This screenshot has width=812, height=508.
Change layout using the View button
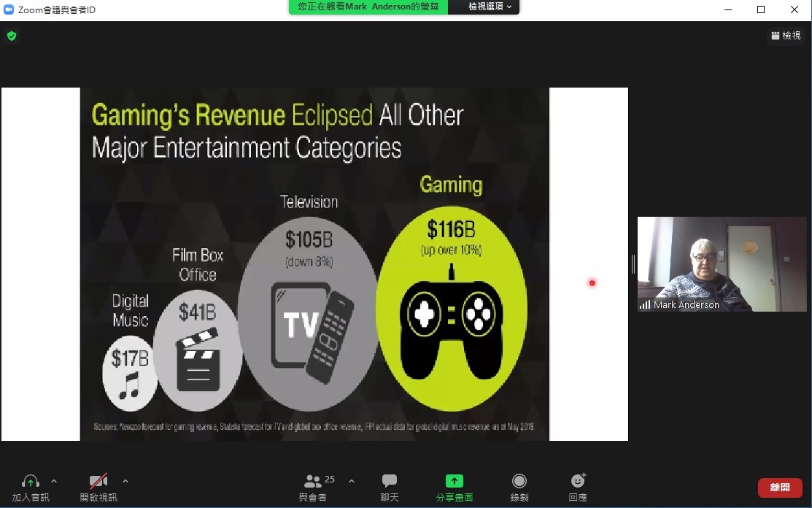tap(786, 36)
